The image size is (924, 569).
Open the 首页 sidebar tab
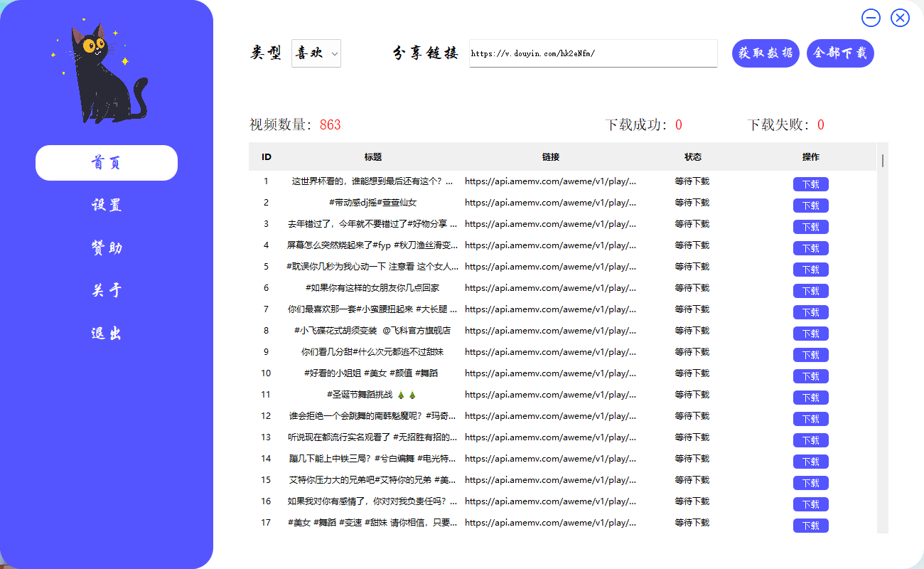click(x=107, y=163)
